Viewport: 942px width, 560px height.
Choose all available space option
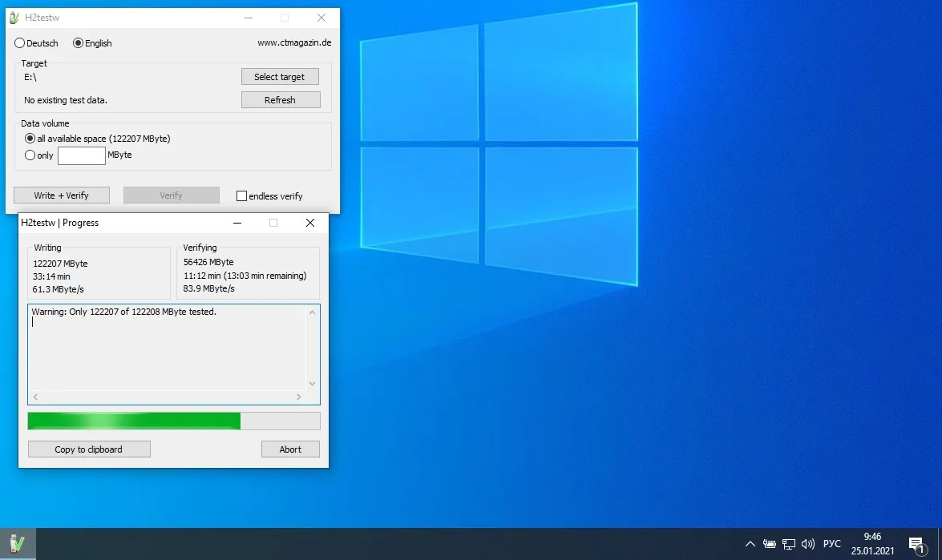(30, 139)
